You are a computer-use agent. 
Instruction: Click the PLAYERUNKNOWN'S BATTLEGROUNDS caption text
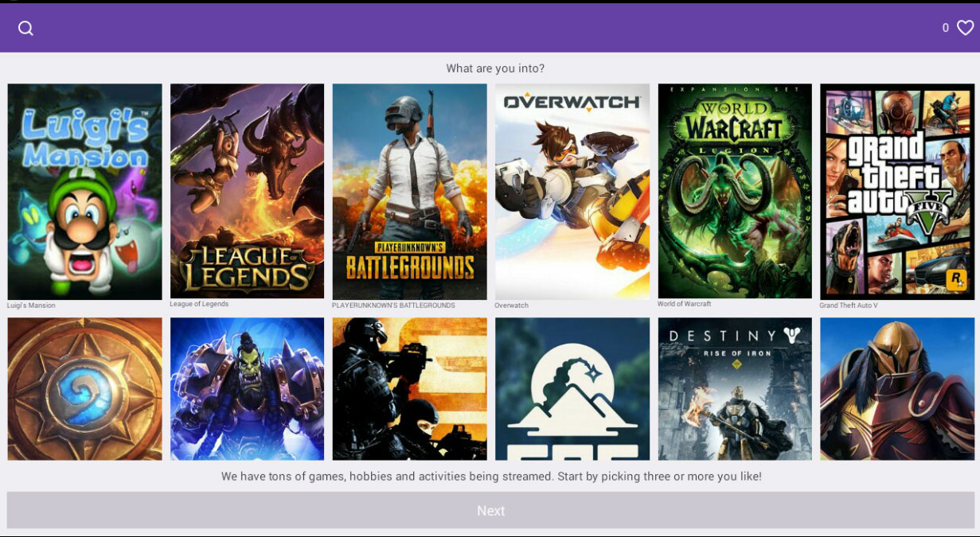tap(393, 305)
